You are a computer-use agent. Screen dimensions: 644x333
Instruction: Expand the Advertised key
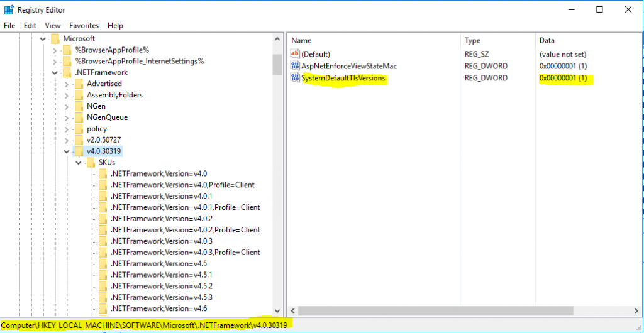pos(67,84)
